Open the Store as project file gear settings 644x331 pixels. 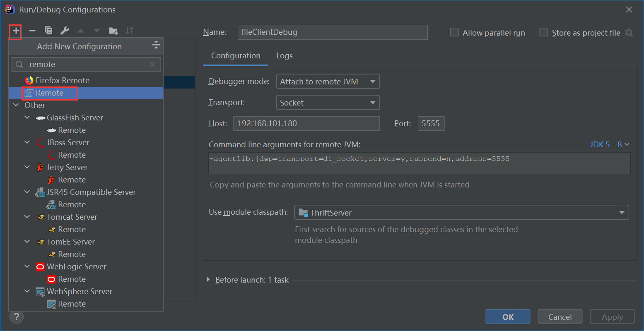(x=629, y=33)
